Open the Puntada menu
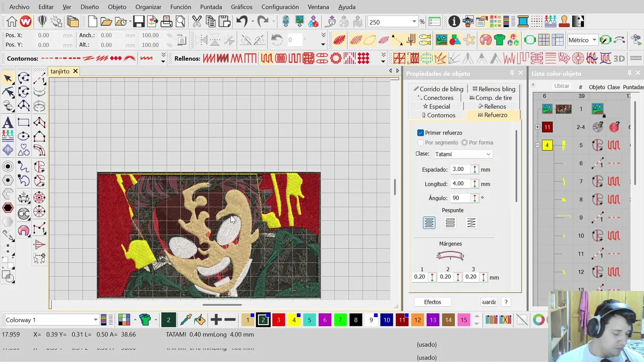Image resolution: width=644 pixels, height=362 pixels. (x=211, y=7)
